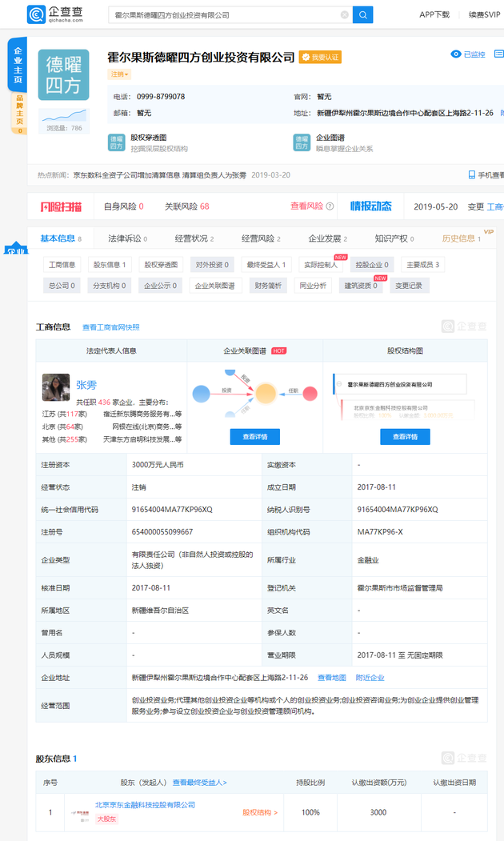Open 查看工商官网快照 link
504x841 pixels.
[111, 327]
